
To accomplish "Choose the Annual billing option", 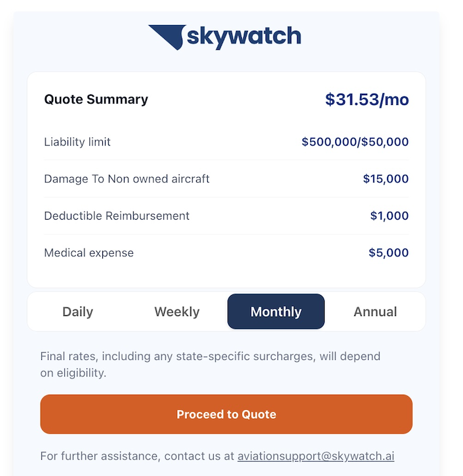I will 375,312.
